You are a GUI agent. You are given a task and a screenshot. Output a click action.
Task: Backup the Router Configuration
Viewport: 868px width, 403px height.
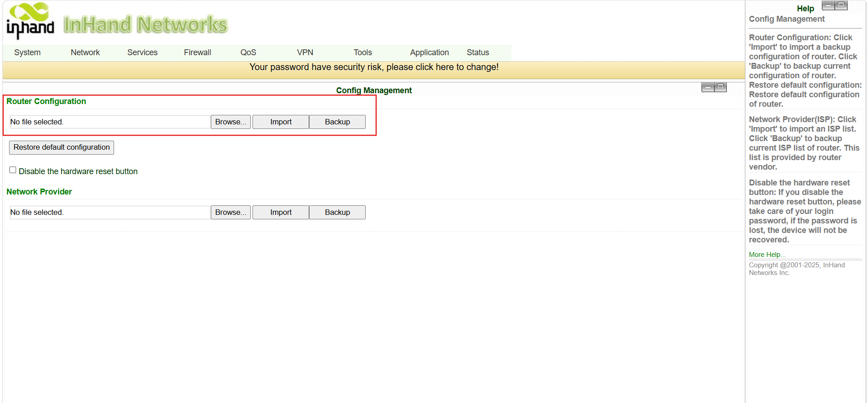337,122
